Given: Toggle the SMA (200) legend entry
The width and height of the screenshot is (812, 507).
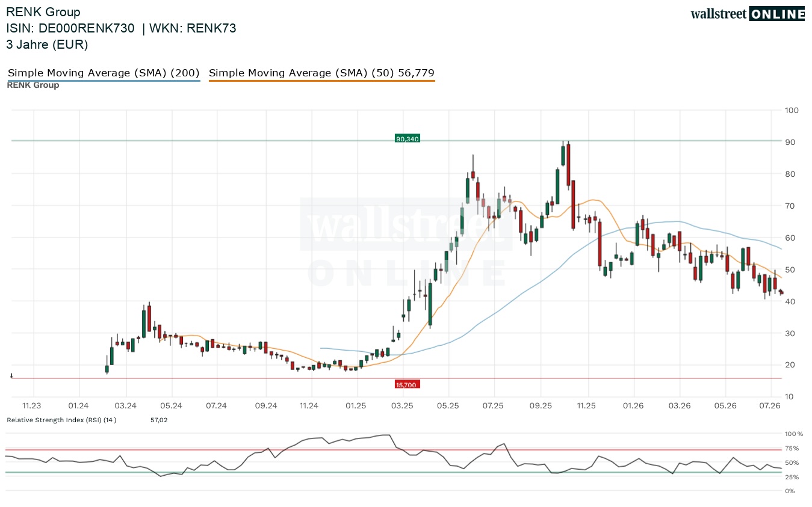Looking at the screenshot, I should click(104, 73).
